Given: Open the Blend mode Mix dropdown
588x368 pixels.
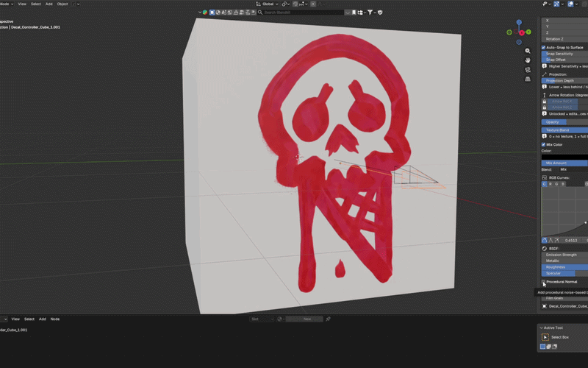Looking at the screenshot, I should tap(573, 169).
